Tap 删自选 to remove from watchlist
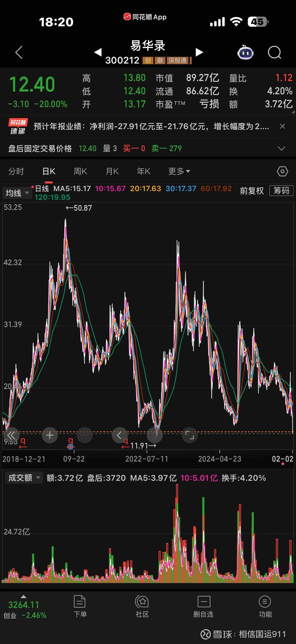This screenshot has height=644, width=296. tap(204, 607)
